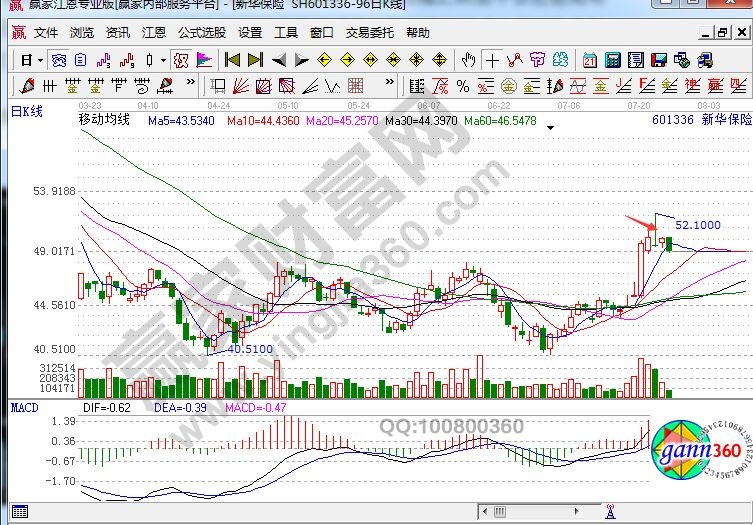
Task: Click the colored flag icon in the toolbar
Action: coord(204,61)
